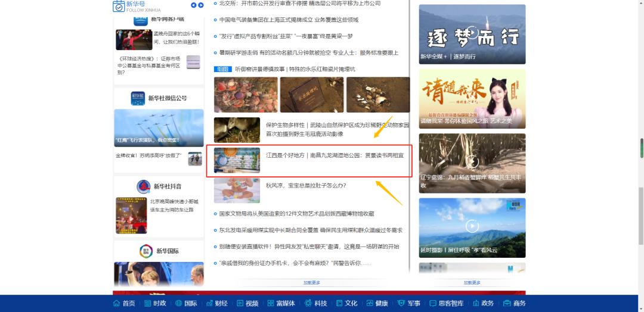Image resolution: width=644 pixels, height=312 pixels.
Task: Open the 视频 video section icon
Action: [241, 303]
